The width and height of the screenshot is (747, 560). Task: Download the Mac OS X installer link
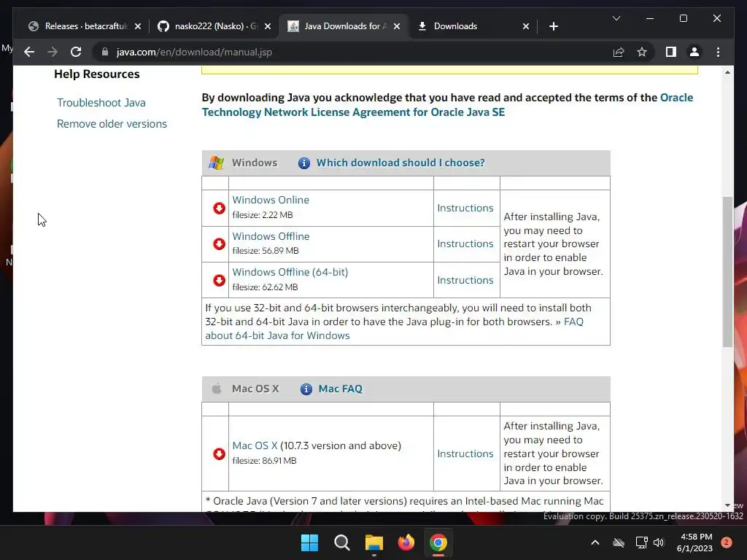(255, 446)
